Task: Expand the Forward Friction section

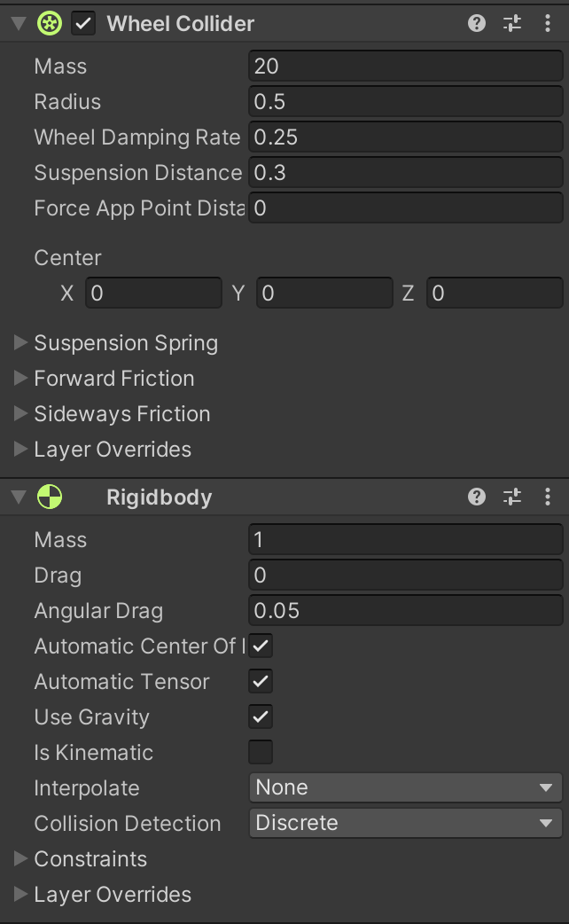Action: point(20,379)
